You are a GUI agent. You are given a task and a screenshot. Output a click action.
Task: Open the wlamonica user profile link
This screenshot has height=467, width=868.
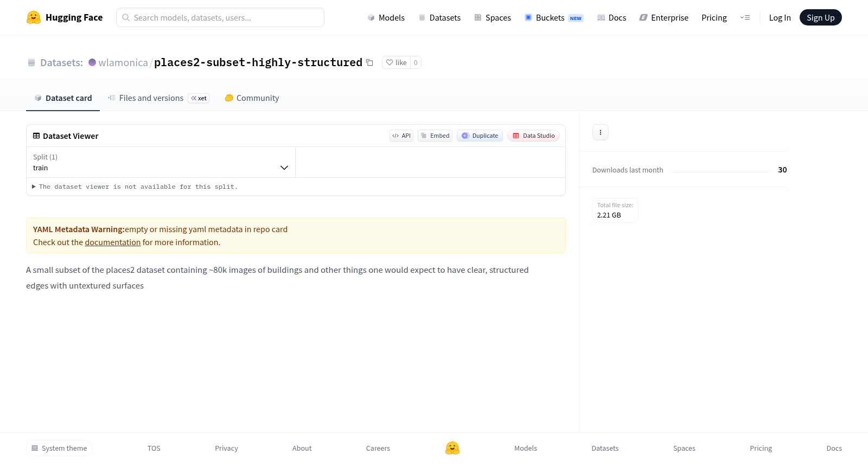click(123, 62)
